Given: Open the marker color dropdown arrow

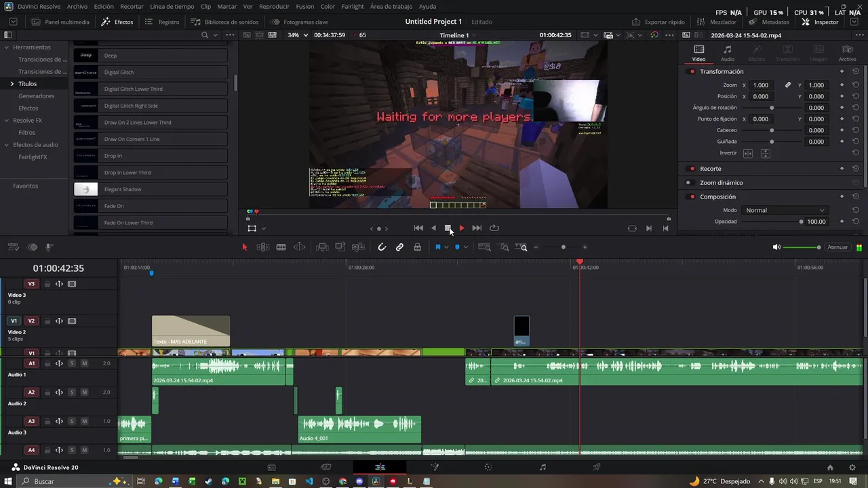Looking at the screenshot, I should [465, 247].
